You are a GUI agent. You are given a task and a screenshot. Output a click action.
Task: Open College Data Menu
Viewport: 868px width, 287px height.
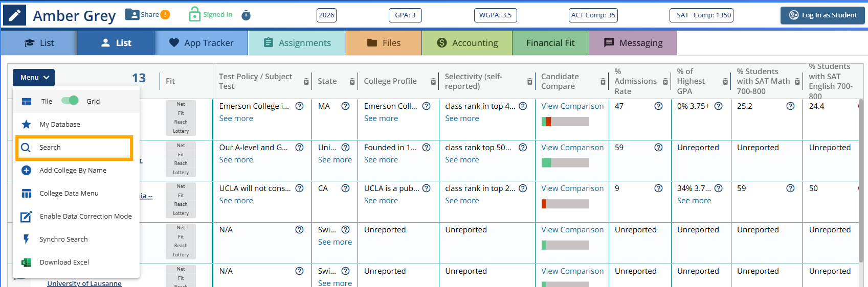(x=76, y=193)
